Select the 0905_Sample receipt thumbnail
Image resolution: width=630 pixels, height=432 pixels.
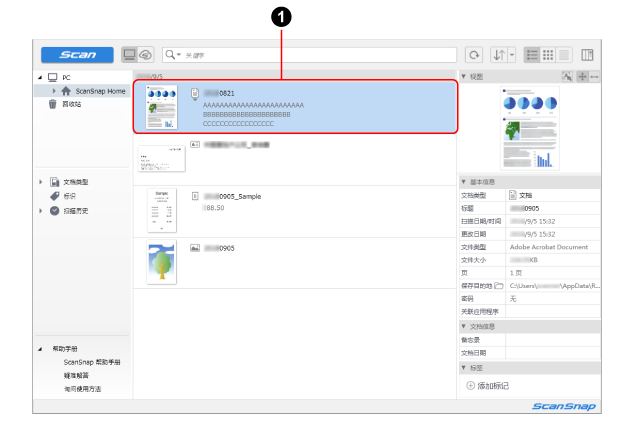point(161,209)
